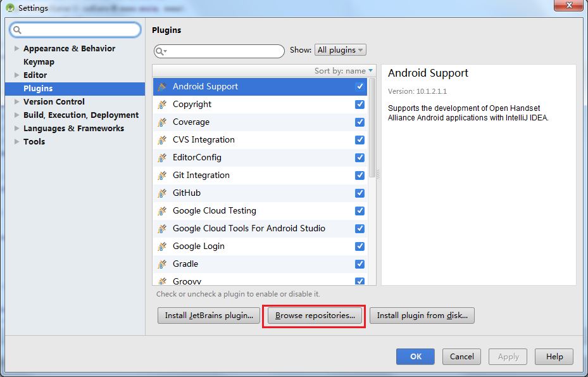
Task: Click Install JetBrains plugin button
Action: (209, 316)
